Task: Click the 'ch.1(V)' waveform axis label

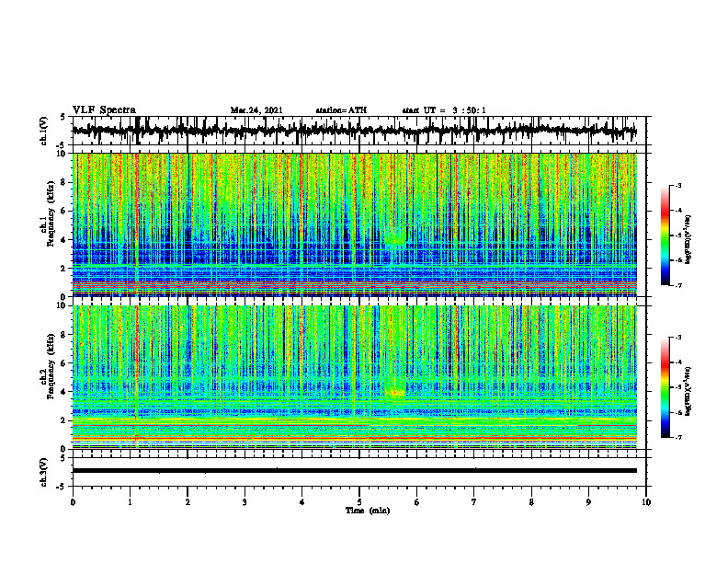Action: 44,131
